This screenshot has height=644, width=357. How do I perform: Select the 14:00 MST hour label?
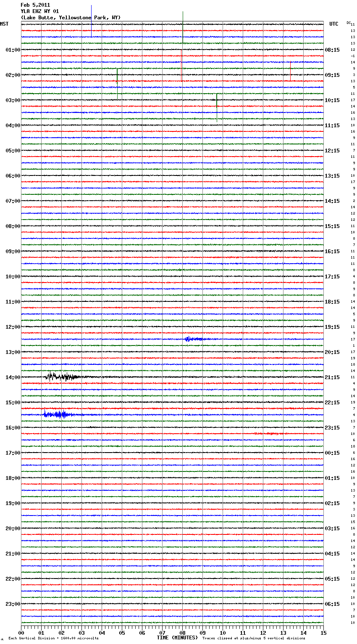coord(13,377)
